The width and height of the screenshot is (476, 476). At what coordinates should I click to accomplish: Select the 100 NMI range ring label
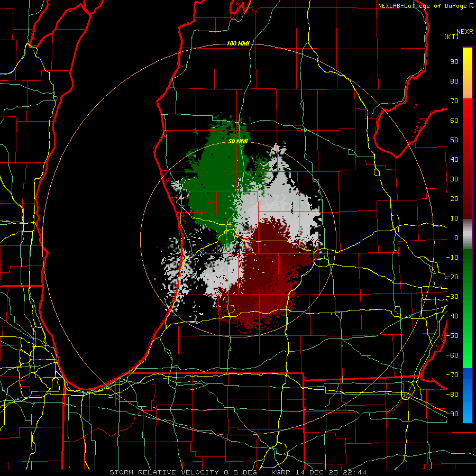coord(238,44)
